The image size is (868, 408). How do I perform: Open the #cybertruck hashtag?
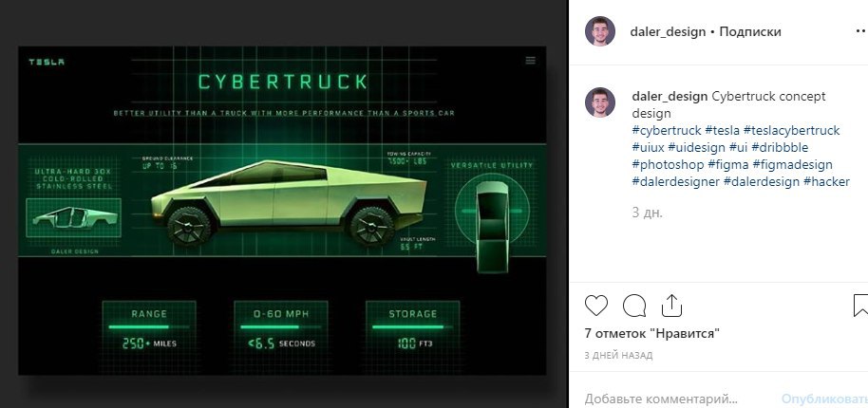point(667,131)
